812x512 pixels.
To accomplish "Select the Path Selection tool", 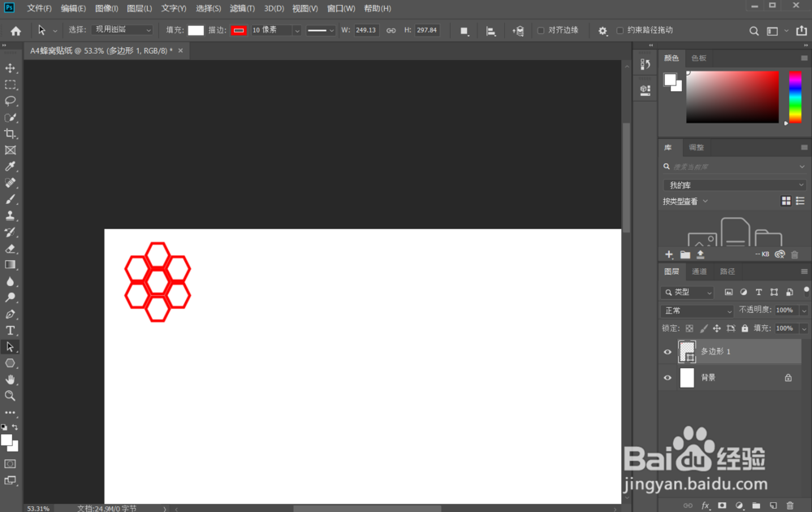I will 11,347.
